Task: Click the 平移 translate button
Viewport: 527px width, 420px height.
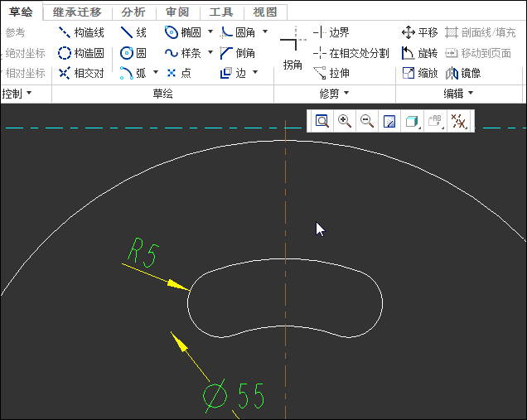Action: 420,32
